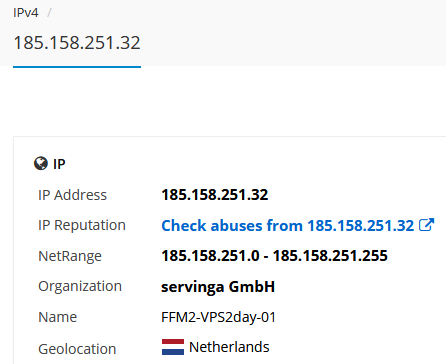
Task: Click the bold IP Address value 185.158.251.32
Action: pyautogui.click(x=215, y=195)
